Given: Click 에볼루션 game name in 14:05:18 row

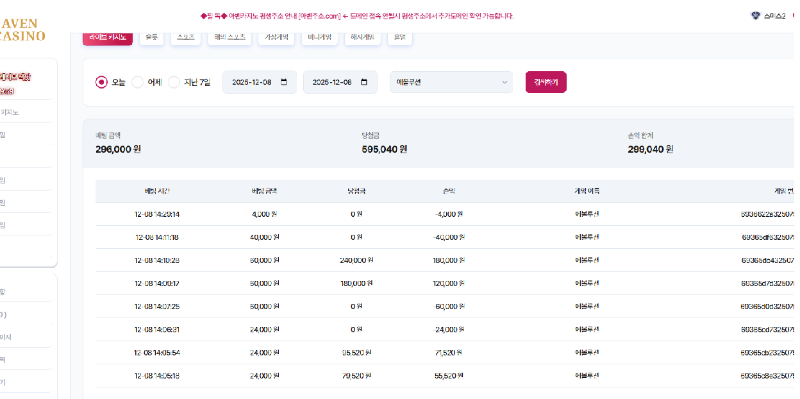Looking at the screenshot, I should point(587,376).
